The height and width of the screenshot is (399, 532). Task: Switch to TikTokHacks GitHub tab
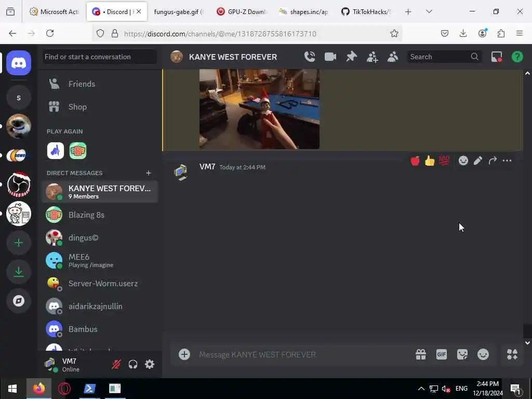tap(366, 11)
